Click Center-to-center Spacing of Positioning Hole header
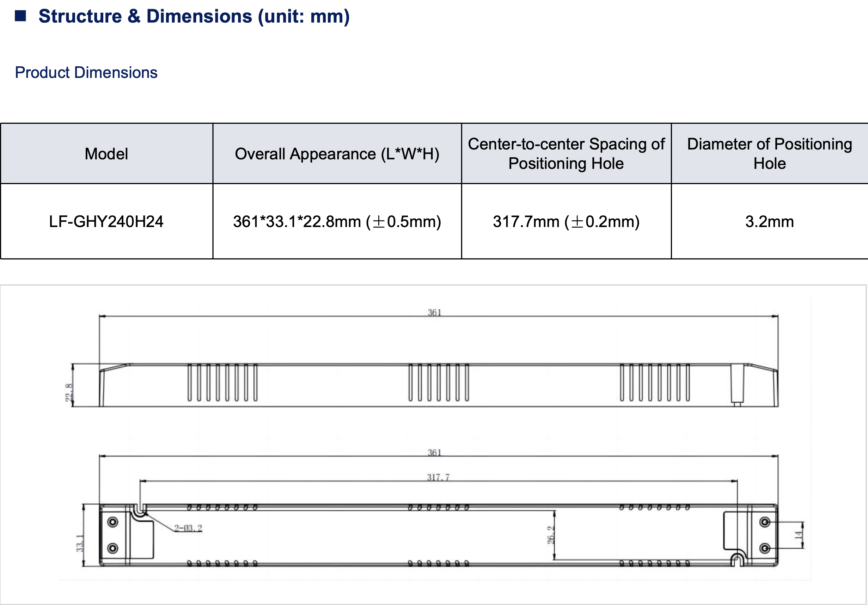Viewport: 868px width, 605px height. [x=566, y=154]
